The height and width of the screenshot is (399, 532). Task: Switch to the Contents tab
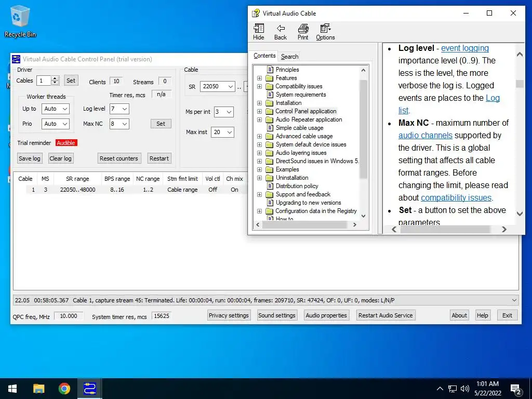[264, 56]
